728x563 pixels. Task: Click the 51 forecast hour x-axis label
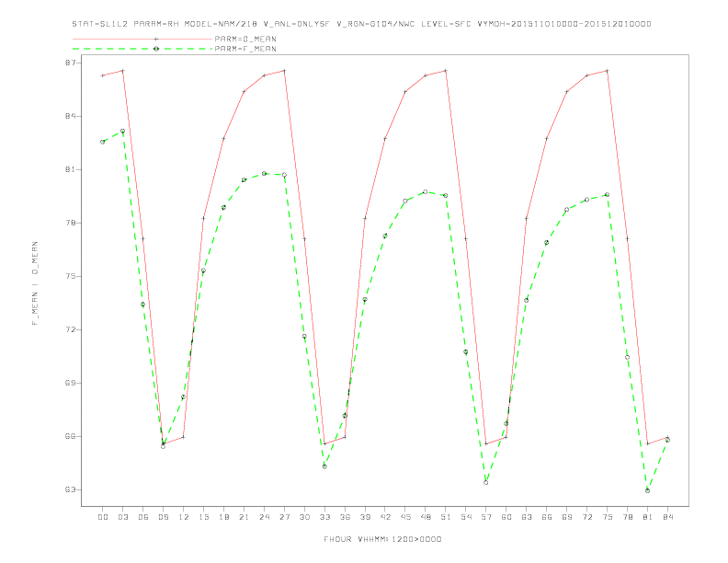point(446,517)
